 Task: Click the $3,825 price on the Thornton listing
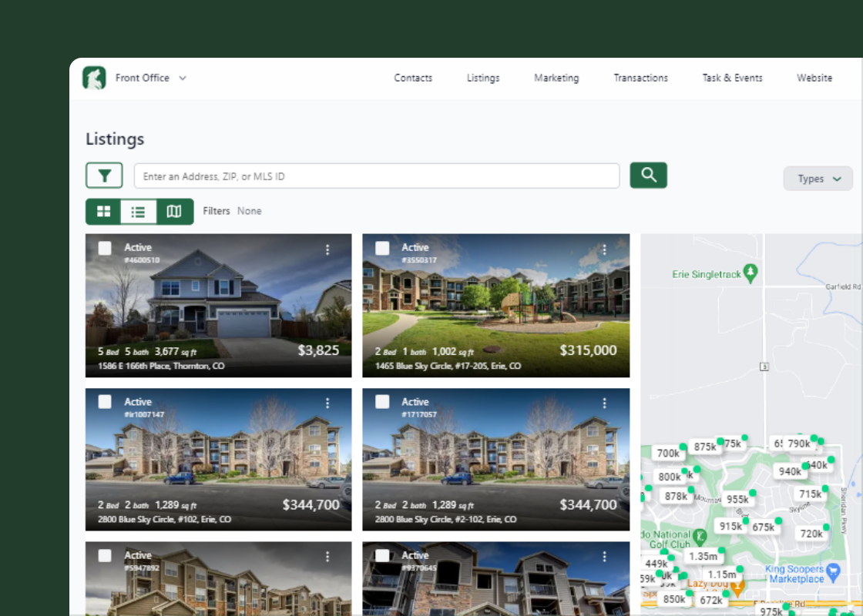click(x=318, y=350)
